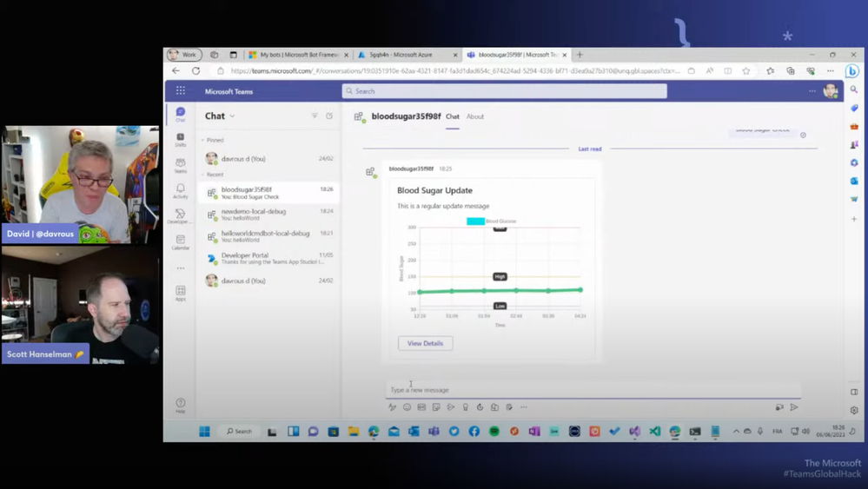Viewport: 868px width, 489px height.
Task: Open Edge settings and more menu
Action: [831, 71]
